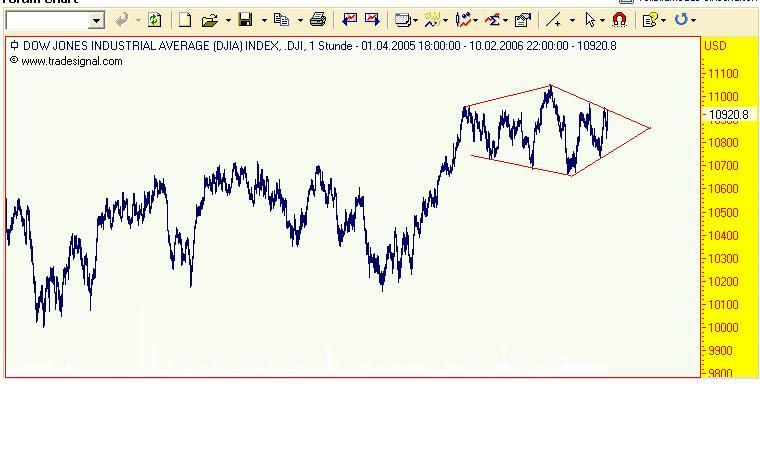Expand the save options dropdown arrow
The image size is (760, 460).
tap(264, 20)
